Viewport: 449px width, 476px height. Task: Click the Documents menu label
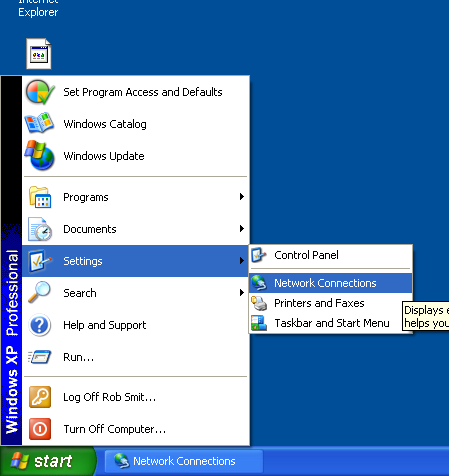click(x=90, y=229)
